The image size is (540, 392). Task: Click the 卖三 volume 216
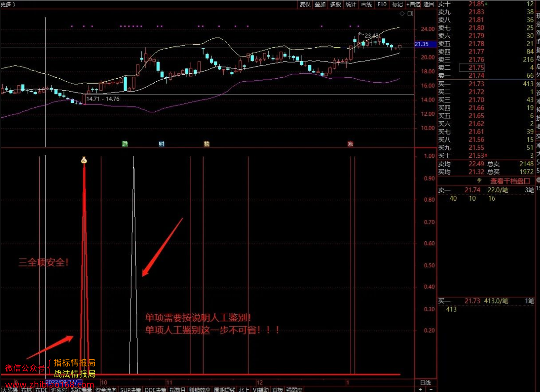point(528,60)
